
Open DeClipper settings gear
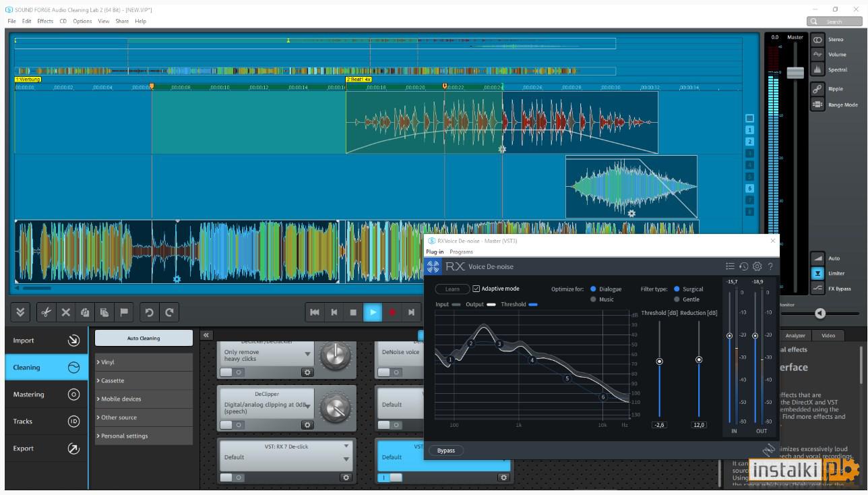(x=307, y=425)
